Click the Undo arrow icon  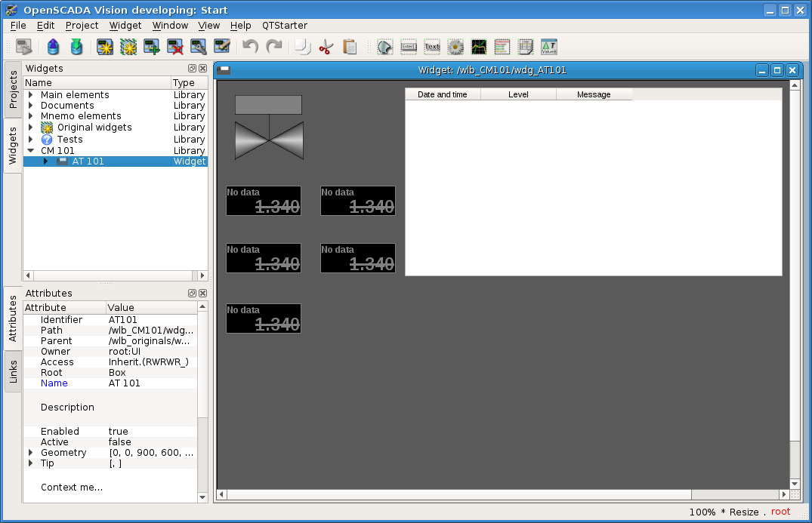[x=250, y=47]
